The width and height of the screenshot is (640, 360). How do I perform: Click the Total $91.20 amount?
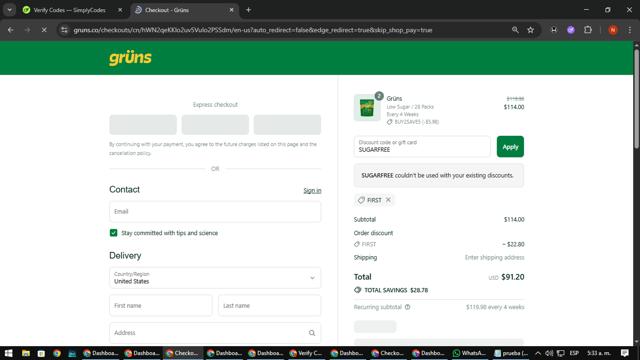[x=513, y=277]
